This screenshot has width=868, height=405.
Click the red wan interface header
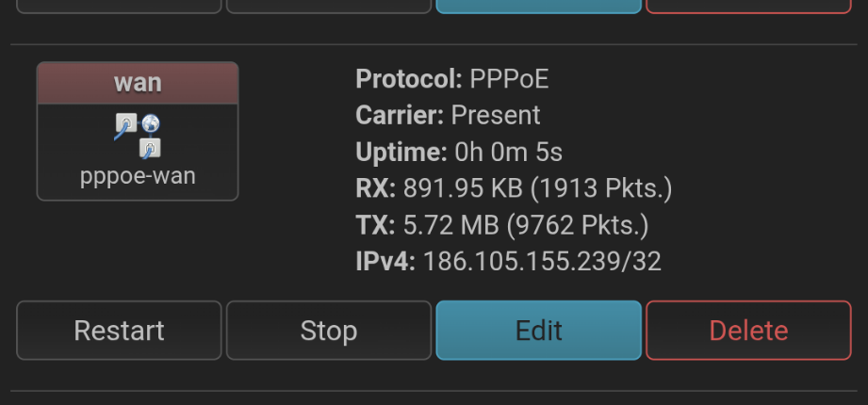138,83
